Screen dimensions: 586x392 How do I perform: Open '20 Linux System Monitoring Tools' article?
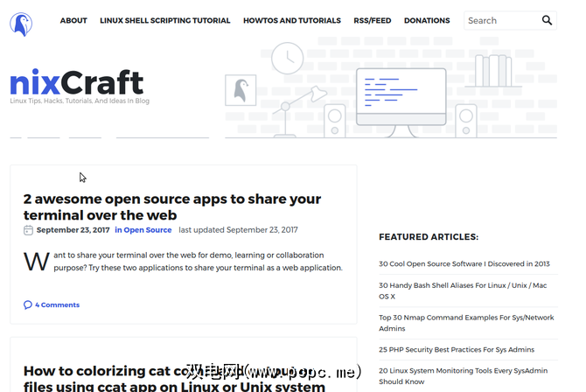(463, 376)
